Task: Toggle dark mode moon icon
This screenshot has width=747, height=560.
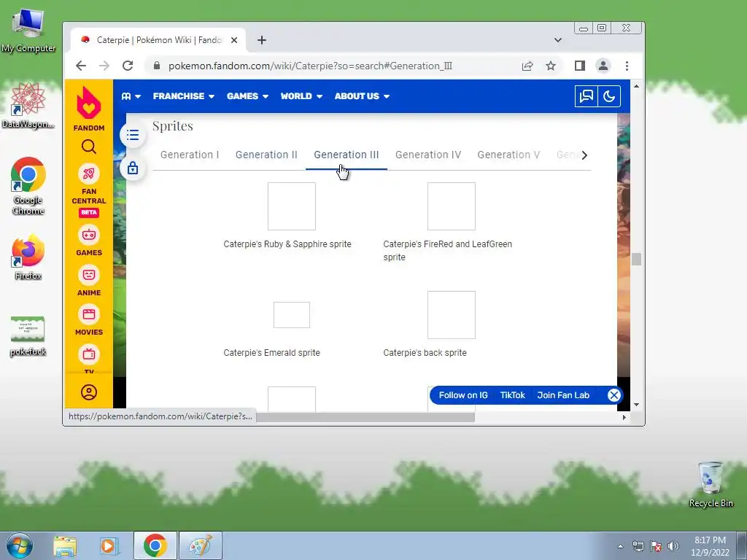Action: coord(609,96)
